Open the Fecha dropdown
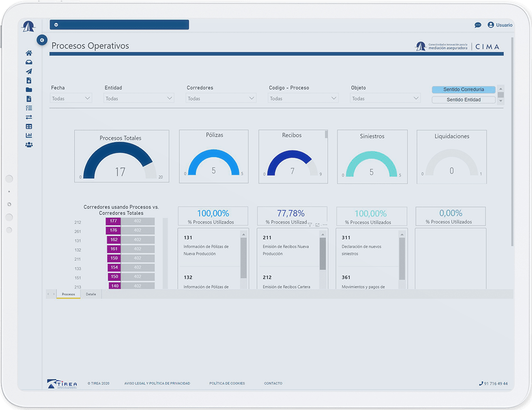The image size is (532, 410). (x=71, y=99)
